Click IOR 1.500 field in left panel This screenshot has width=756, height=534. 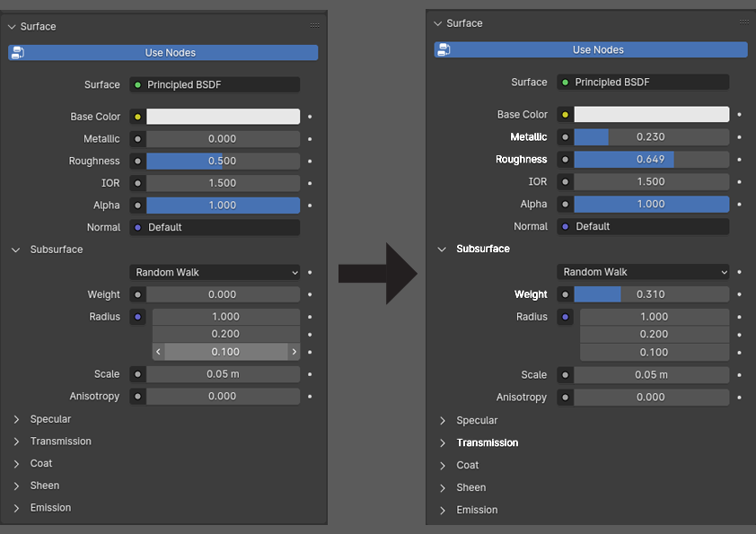tap(224, 183)
